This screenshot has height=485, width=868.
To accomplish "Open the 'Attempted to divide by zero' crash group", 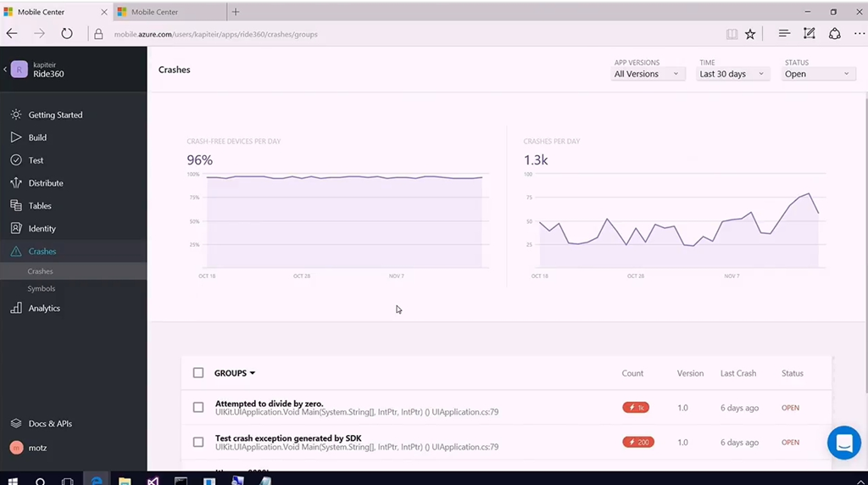I will click(x=270, y=404).
